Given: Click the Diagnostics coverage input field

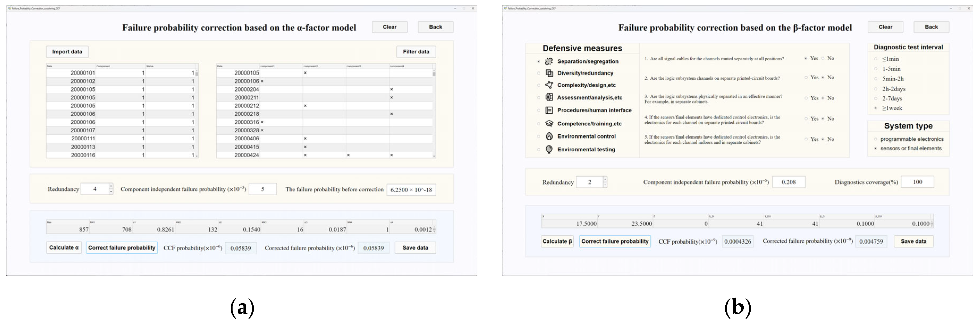Looking at the screenshot, I should click(917, 182).
